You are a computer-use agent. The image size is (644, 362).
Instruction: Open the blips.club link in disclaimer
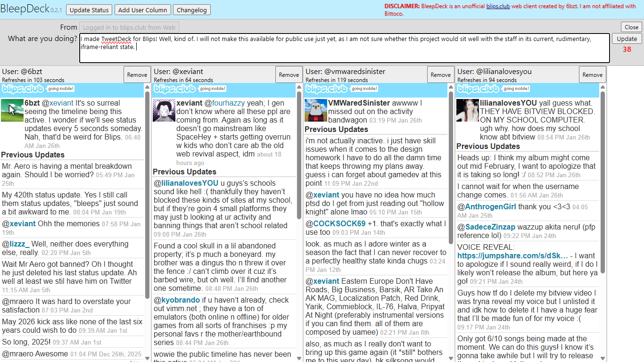pos(498,6)
